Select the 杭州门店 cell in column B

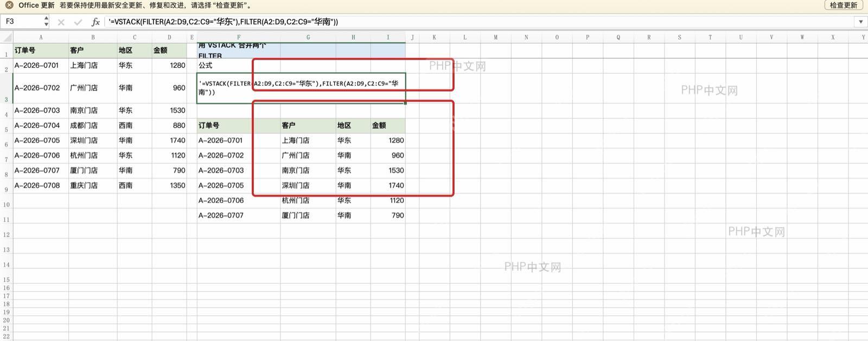93,156
